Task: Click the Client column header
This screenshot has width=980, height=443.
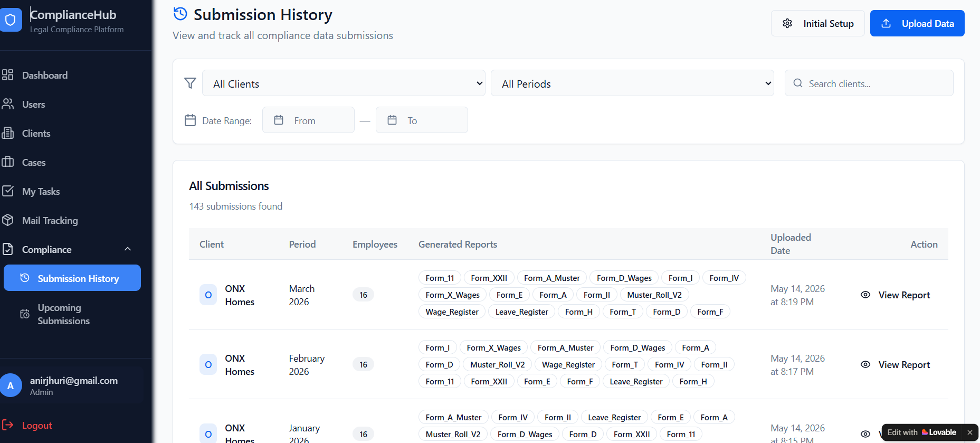Action: pos(212,244)
